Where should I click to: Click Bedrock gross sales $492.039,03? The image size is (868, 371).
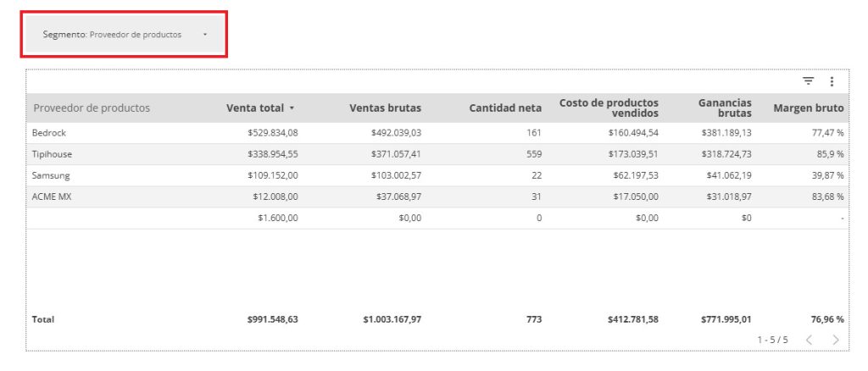click(x=397, y=133)
